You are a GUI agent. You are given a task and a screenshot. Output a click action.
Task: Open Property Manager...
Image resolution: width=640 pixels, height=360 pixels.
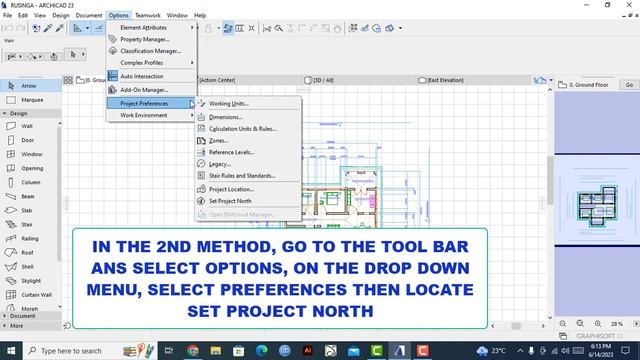[151, 39]
